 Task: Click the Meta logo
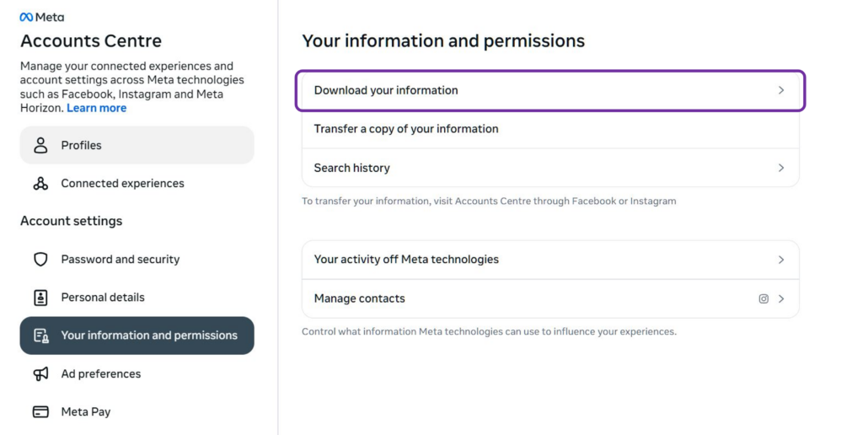pyautogui.click(x=42, y=17)
